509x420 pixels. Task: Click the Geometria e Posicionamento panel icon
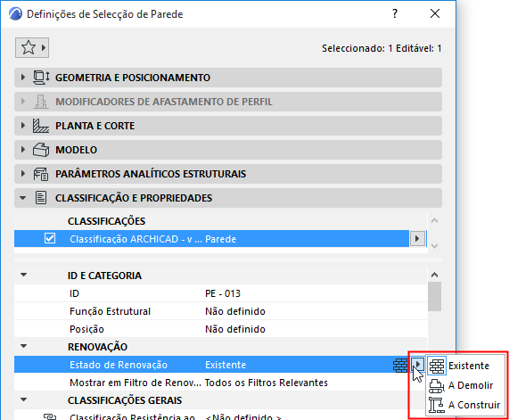point(41,78)
